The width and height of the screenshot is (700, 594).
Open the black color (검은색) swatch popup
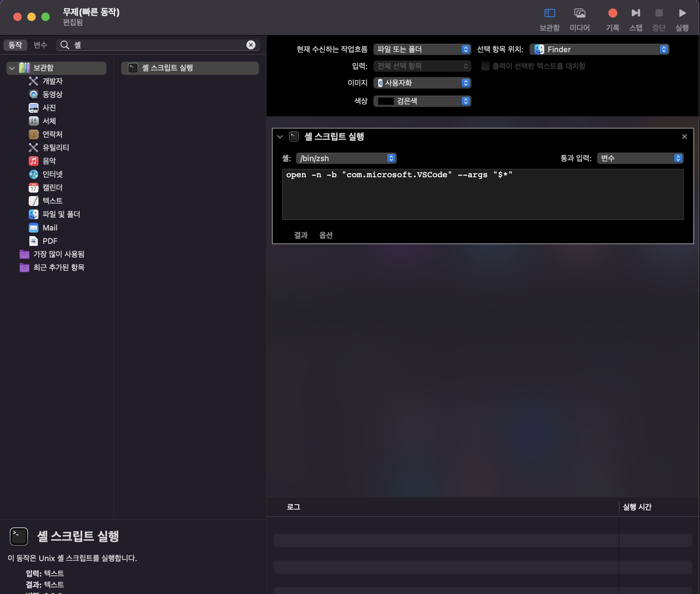(x=422, y=101)
